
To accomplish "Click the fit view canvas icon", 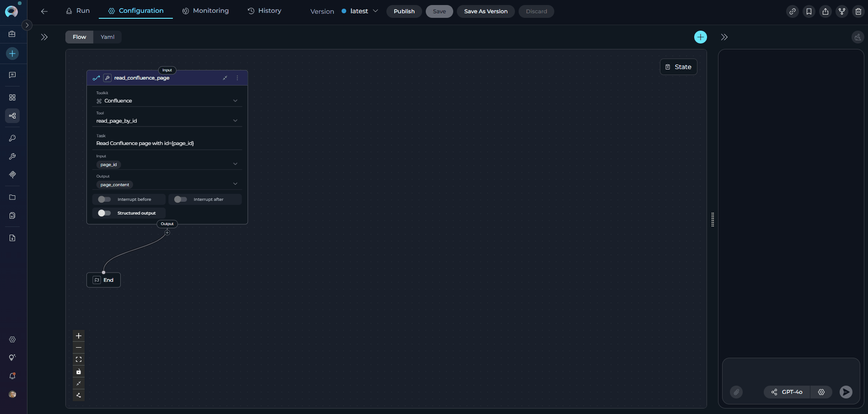I will (x=79, y=360).
